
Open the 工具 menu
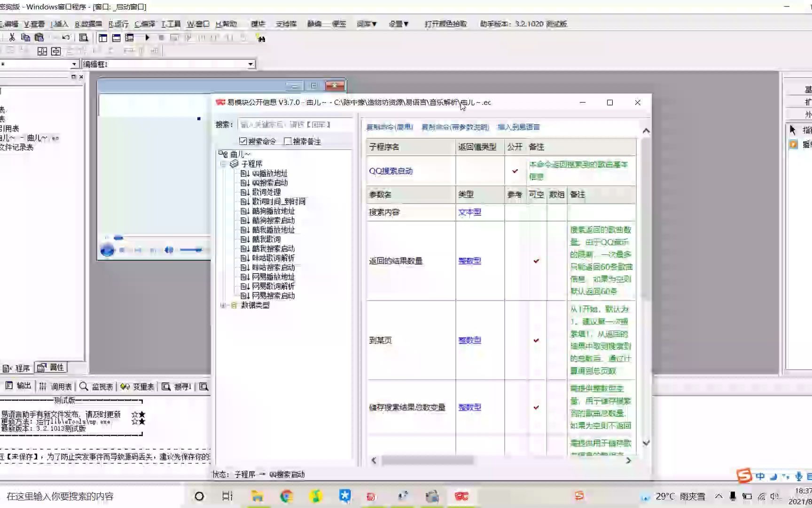[x=170, y=24]
